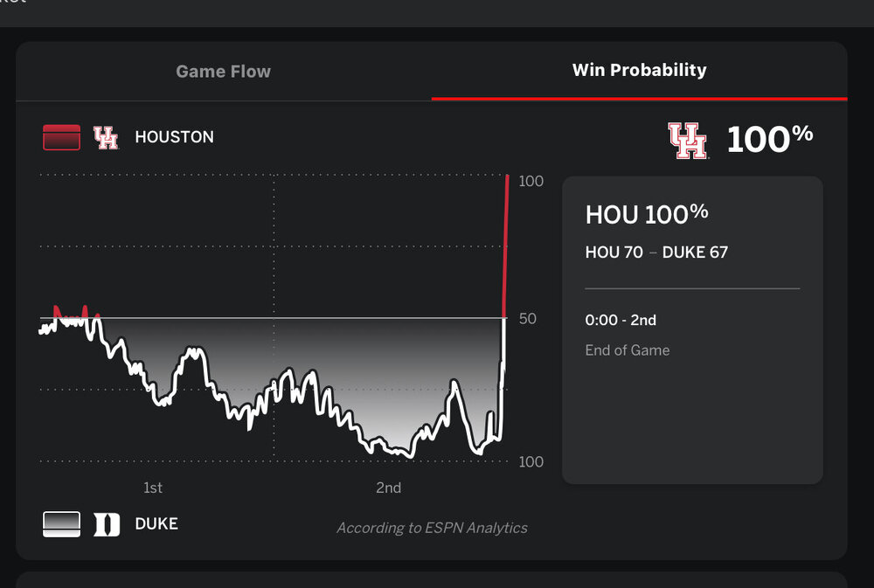Click the 0:00 - 2nd time label
This screenshot has height=588, width=874.
tap(621, 320)
